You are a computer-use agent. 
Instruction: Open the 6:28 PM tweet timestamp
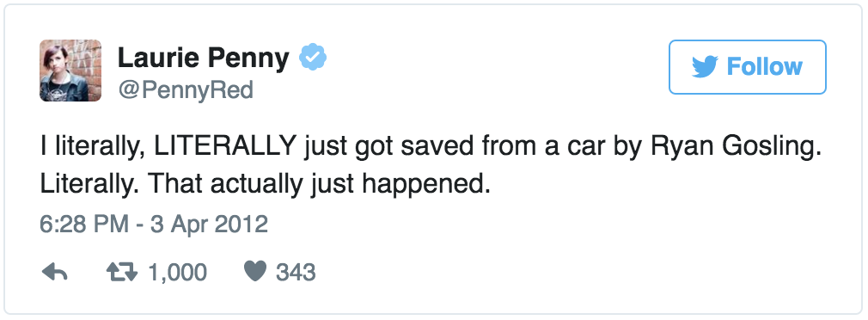pos(84,225)
